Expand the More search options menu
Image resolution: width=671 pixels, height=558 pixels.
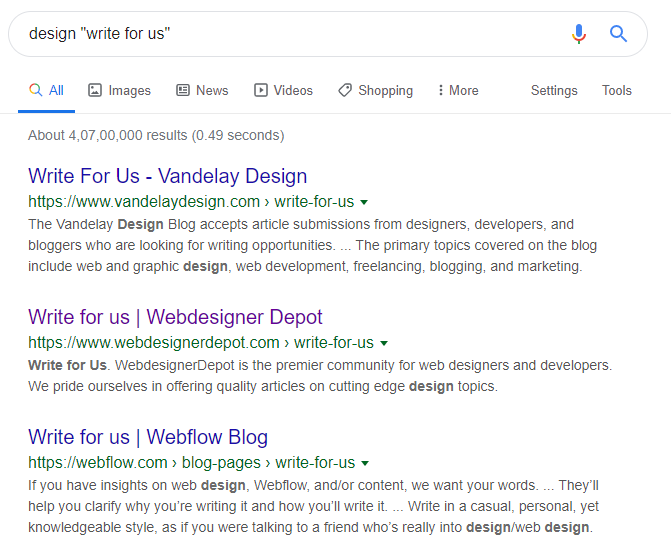[458, 90]
